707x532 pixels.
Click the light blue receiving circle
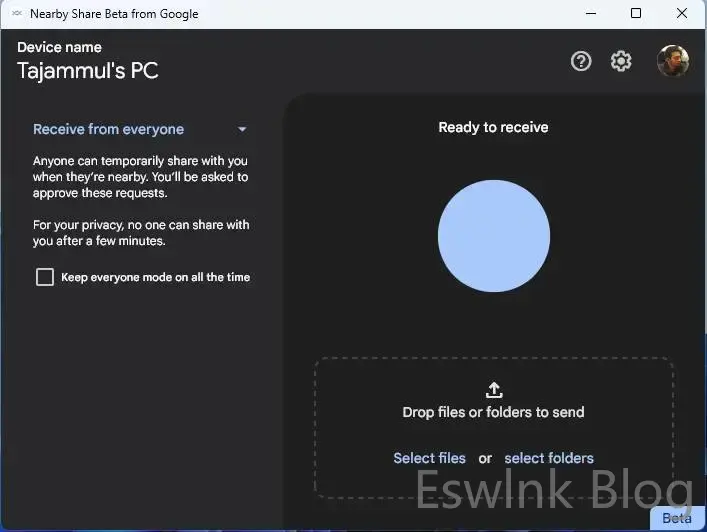pyautogui.click(x=494, y=237)
